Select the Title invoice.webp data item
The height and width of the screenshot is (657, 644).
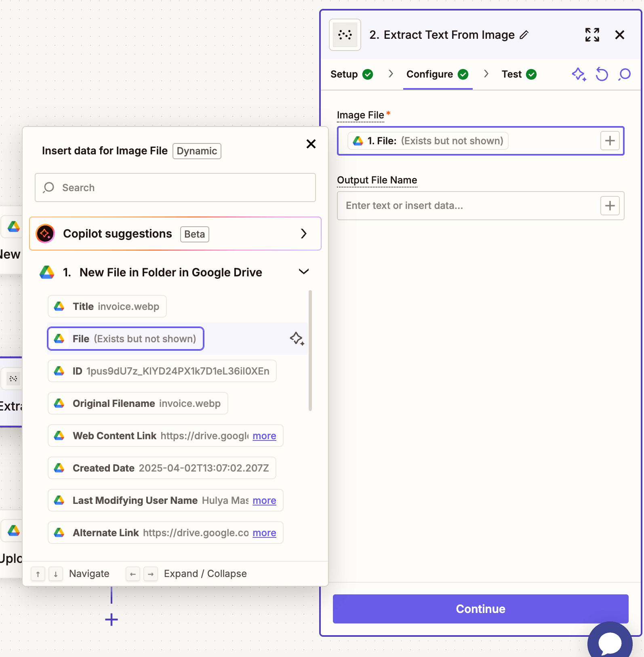(x=107, y=307)
